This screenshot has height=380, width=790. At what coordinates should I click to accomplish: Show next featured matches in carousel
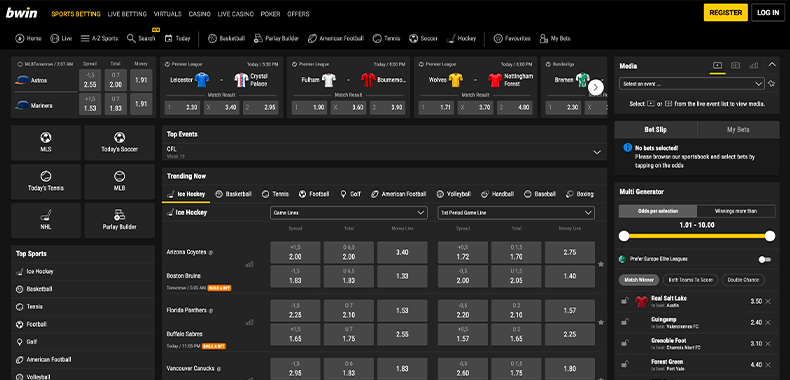pos(596,87)
